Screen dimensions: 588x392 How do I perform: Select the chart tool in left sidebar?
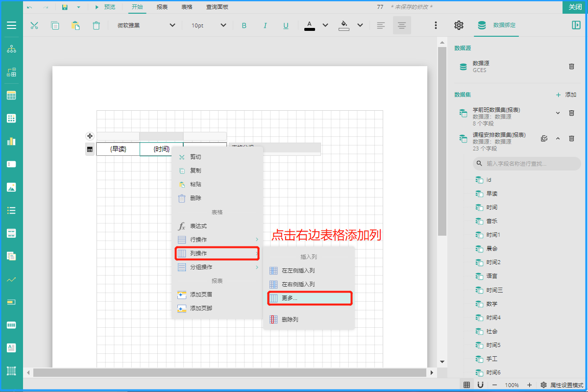point(11,141)
